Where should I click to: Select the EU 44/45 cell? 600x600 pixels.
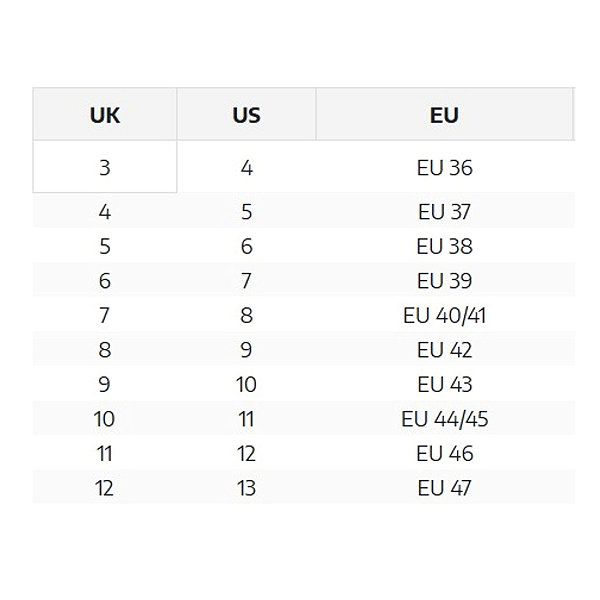click(x=445, y=418)
